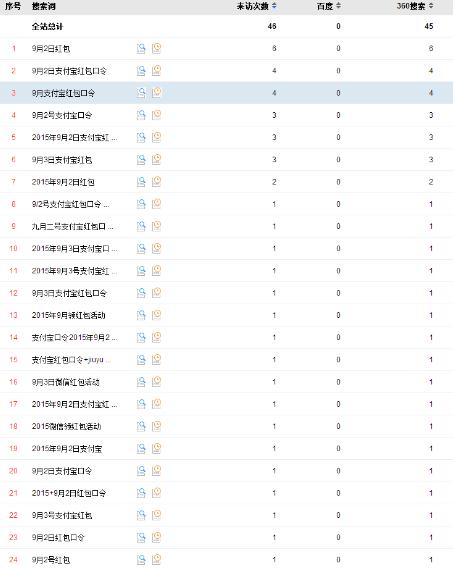This screenshot has height=569, width=453.
Task: Open search term 2015年9月2日红包
Action: (63, 182)
